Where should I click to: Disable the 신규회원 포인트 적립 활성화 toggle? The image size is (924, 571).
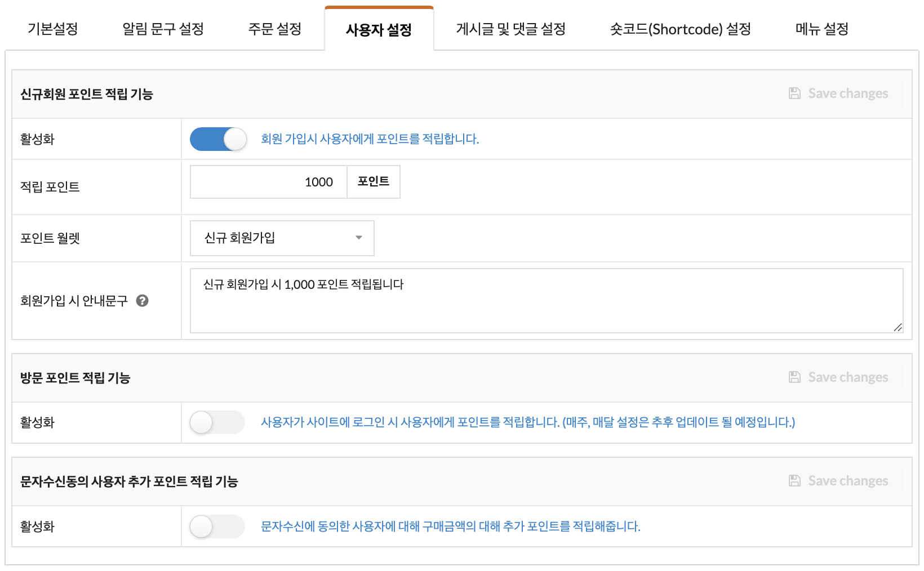(218, 139)
